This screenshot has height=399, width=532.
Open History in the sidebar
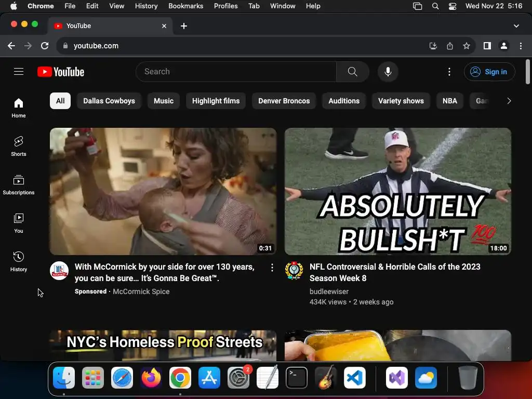(x=19, y=262)
